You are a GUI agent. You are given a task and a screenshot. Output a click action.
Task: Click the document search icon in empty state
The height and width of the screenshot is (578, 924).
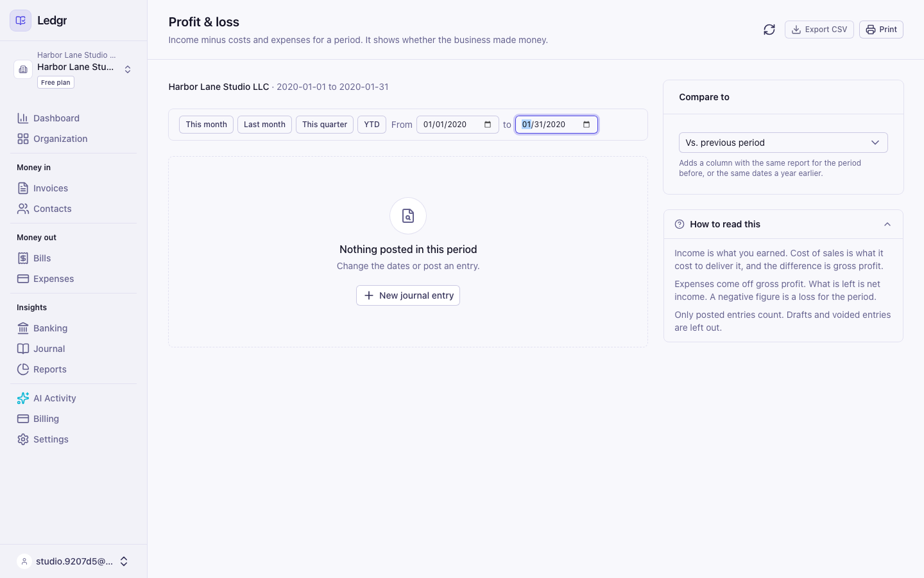(x=408, y=216)
